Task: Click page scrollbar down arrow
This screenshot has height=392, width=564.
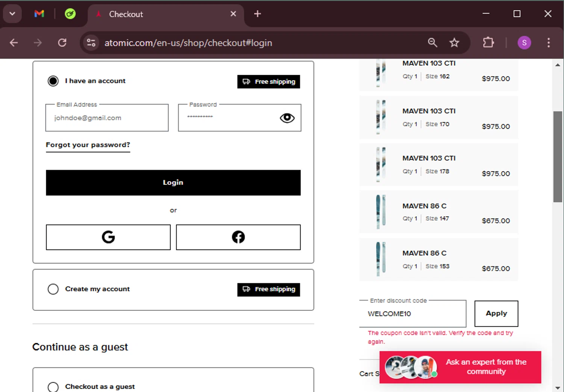Action: (x=558, y=387)
